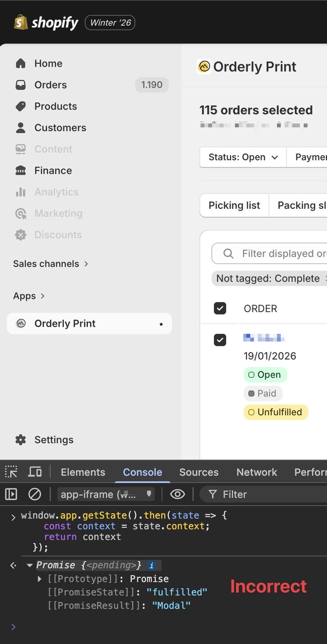The height and width of the screenshot is (644, 327).
Task: Switch to the Performance tab
Action: 310,472
